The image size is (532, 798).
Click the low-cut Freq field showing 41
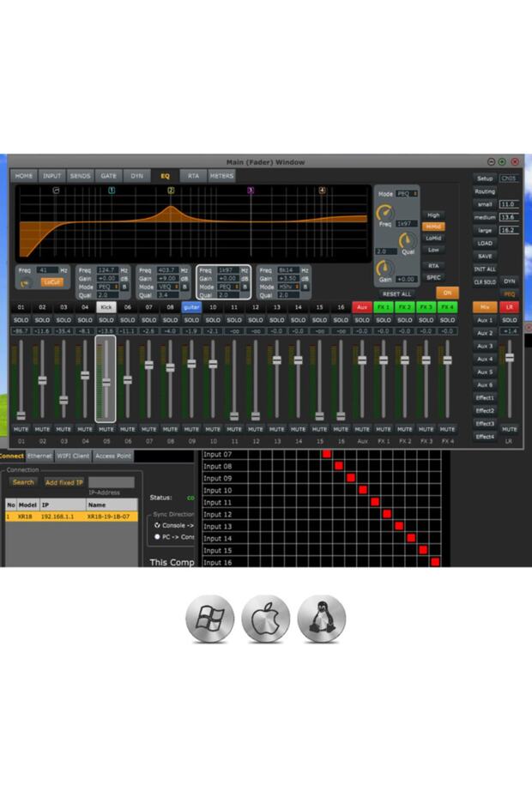click(46, 270)
